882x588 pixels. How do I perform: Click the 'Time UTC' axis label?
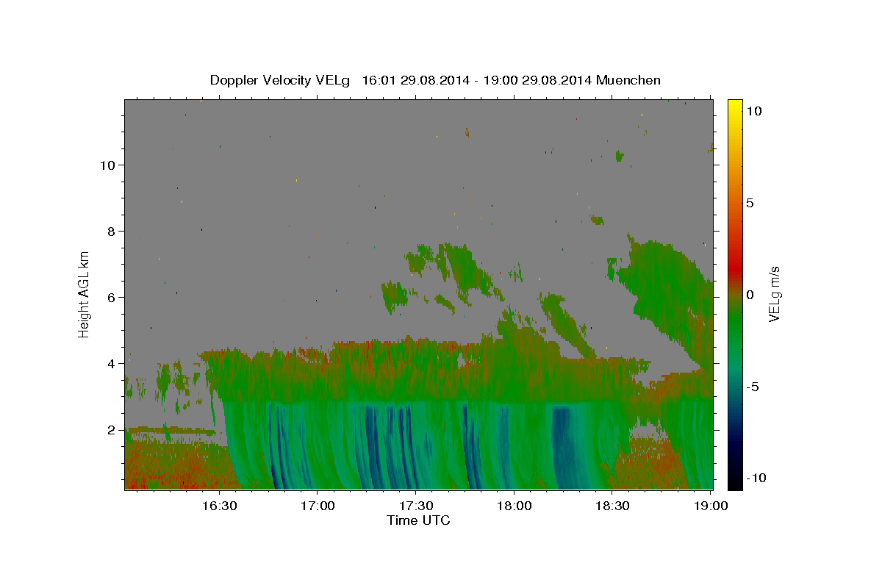point(418,520)
